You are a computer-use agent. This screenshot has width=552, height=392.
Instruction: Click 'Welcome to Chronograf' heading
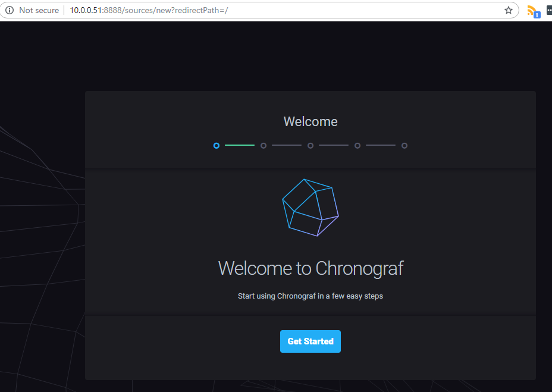click(x=310, y=268)
